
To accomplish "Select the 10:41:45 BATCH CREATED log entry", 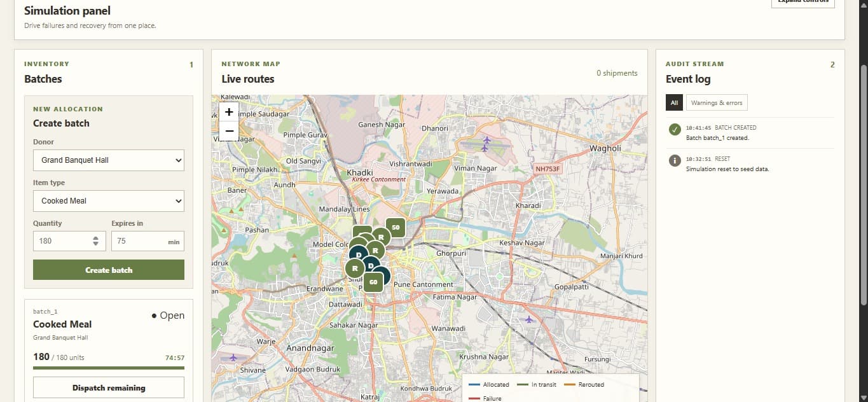I will (750, 133).
